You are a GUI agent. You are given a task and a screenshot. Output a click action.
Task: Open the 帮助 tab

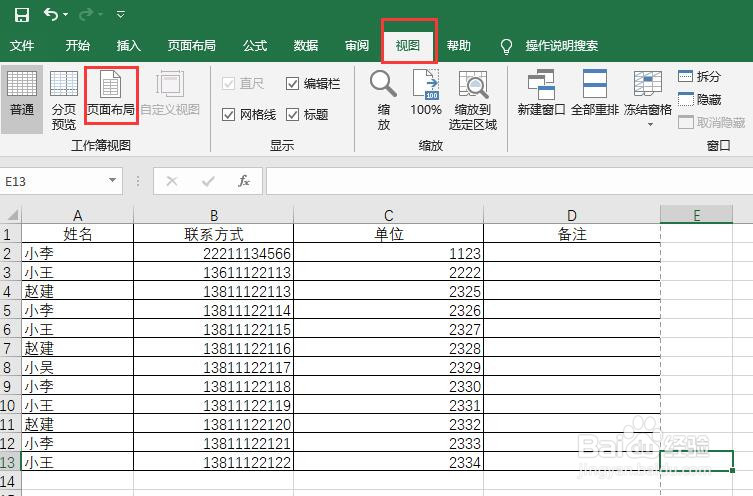click(459, 46)
